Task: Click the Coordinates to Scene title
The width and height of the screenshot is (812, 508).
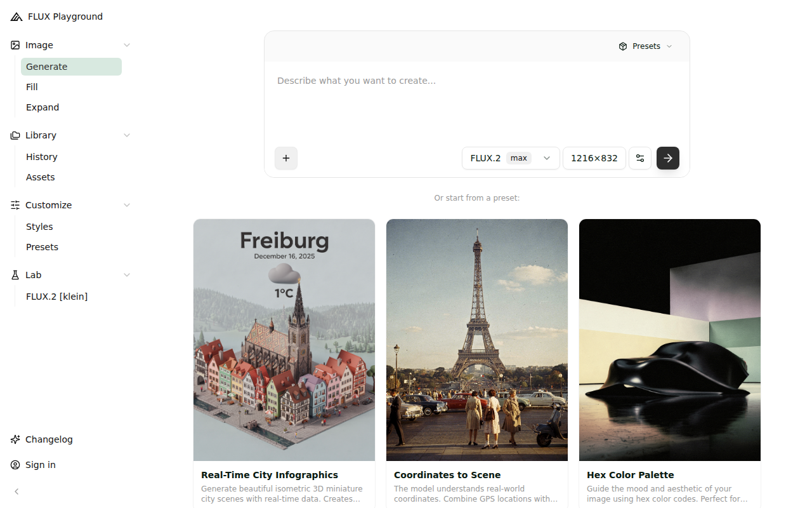Action: point(447,475)
